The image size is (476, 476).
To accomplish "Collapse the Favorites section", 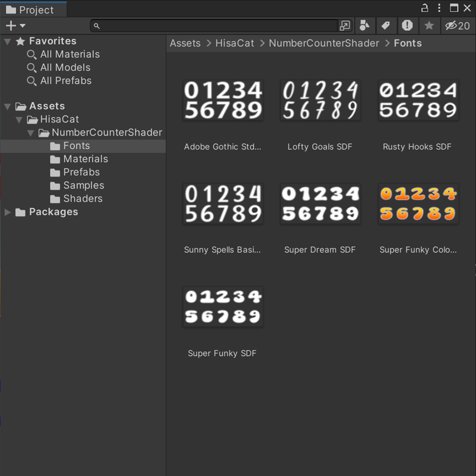I will [8, 41].
